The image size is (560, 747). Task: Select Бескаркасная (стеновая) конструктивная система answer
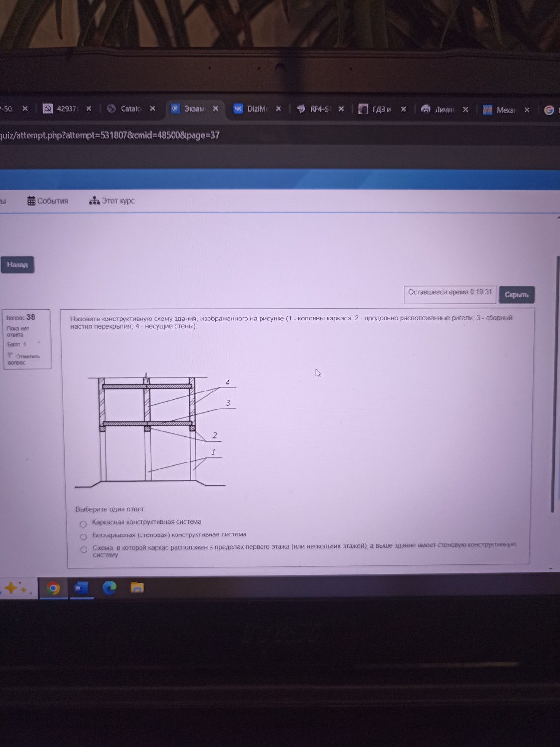[83, 536]
